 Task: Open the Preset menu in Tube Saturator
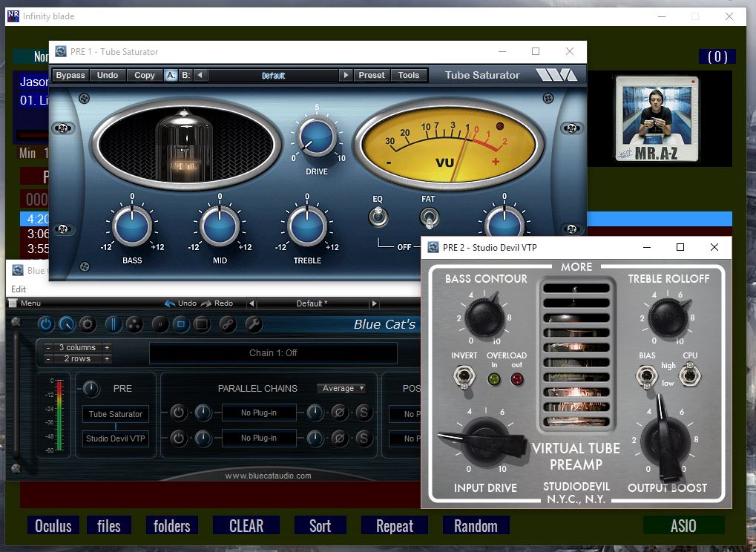[371, 75]
